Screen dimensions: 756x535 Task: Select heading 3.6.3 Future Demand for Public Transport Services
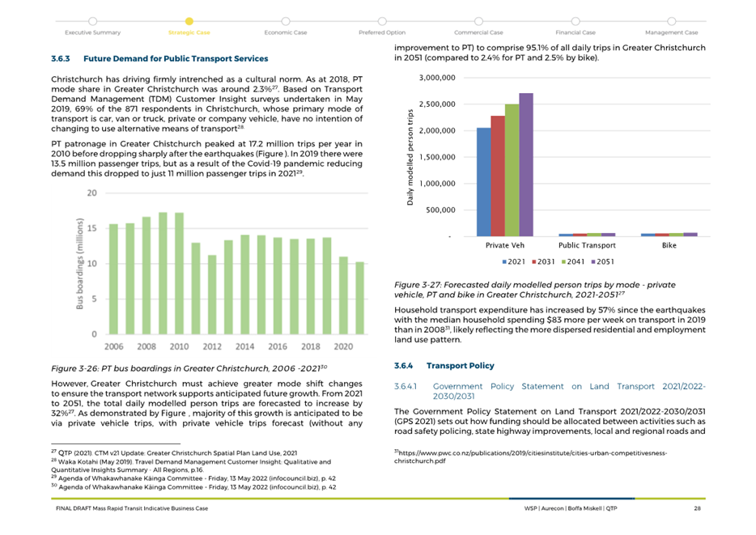(159, 59)
